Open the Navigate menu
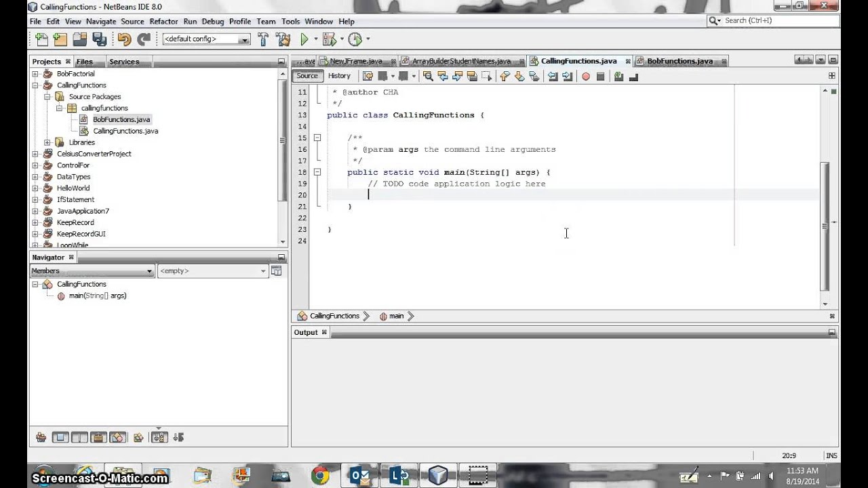 tap(101, 22)
